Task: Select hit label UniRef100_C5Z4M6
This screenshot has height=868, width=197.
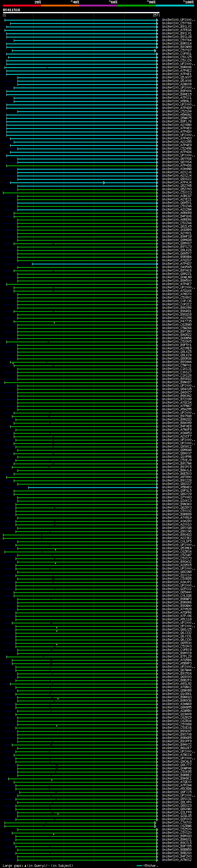Action: pyautogui.click(x=177, y=149)
